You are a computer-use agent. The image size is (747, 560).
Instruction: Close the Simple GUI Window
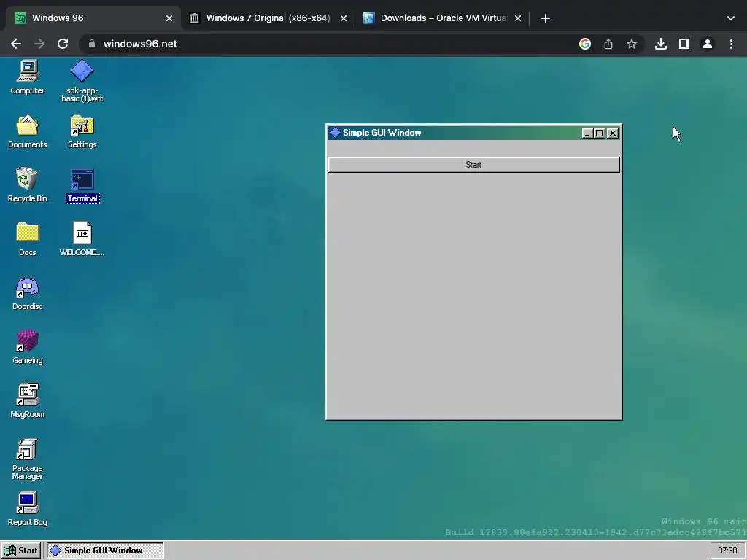(613, 133)
